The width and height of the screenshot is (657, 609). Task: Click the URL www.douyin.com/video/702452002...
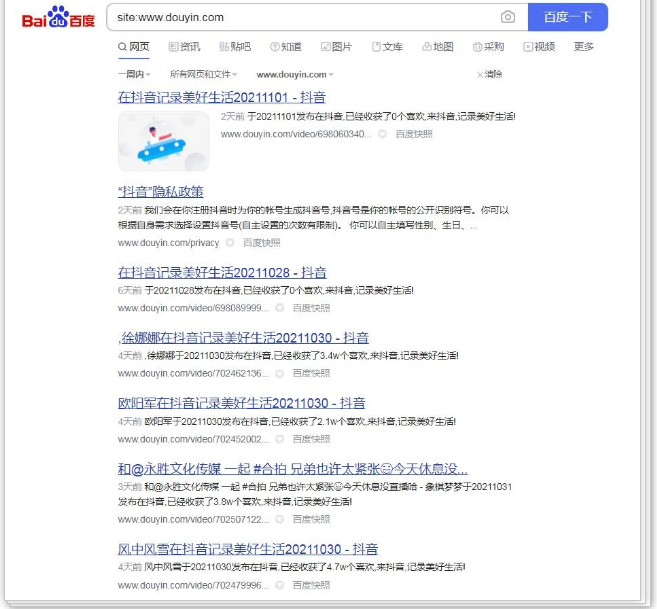[193, 439]
